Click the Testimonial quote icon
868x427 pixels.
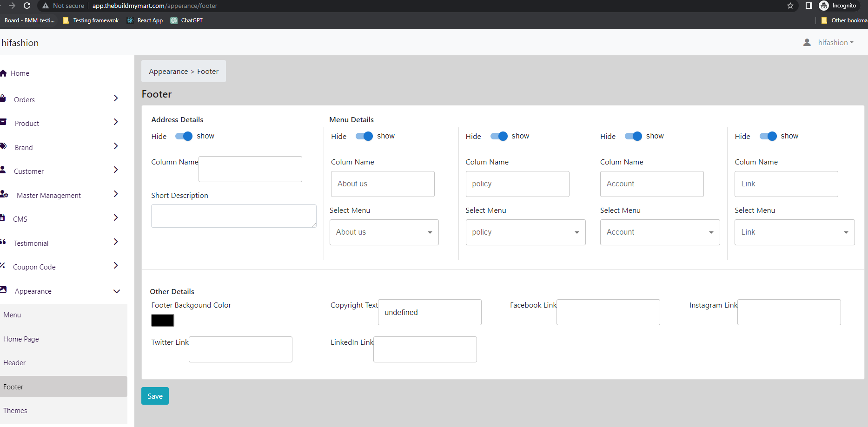coord(3,242)
